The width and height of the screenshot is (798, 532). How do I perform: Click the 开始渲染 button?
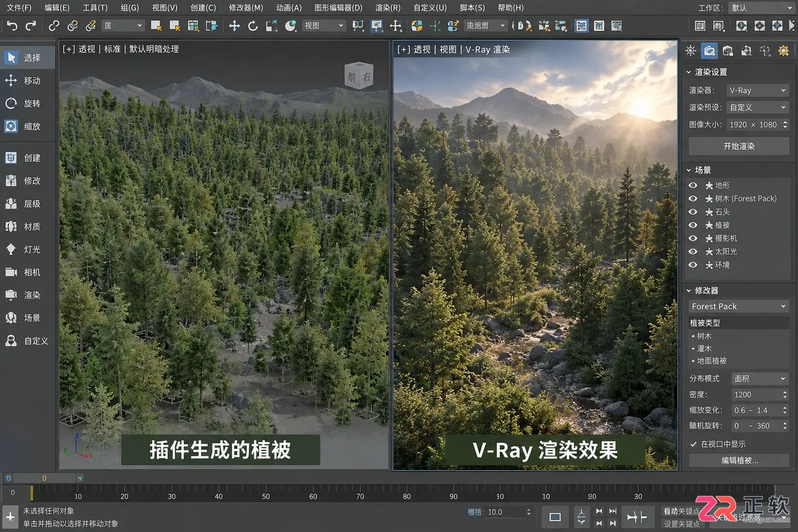point(739,146)
